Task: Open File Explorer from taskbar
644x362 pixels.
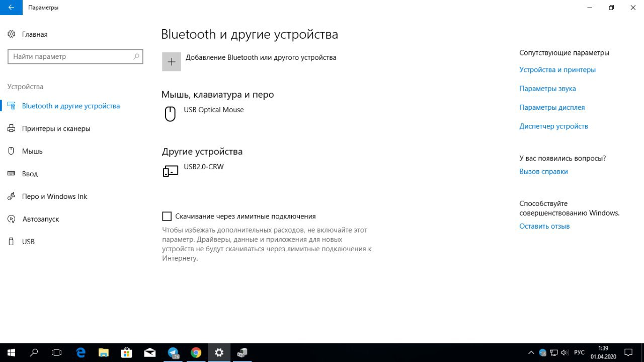Action: tap(104, 352)
